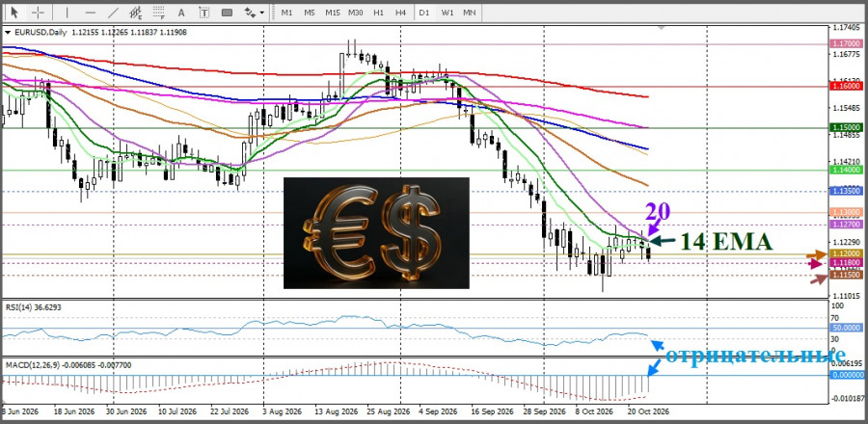Screen dimensions: 868x424
Task: Select the light green 1.14000 level label
Action: pos(845,170)
